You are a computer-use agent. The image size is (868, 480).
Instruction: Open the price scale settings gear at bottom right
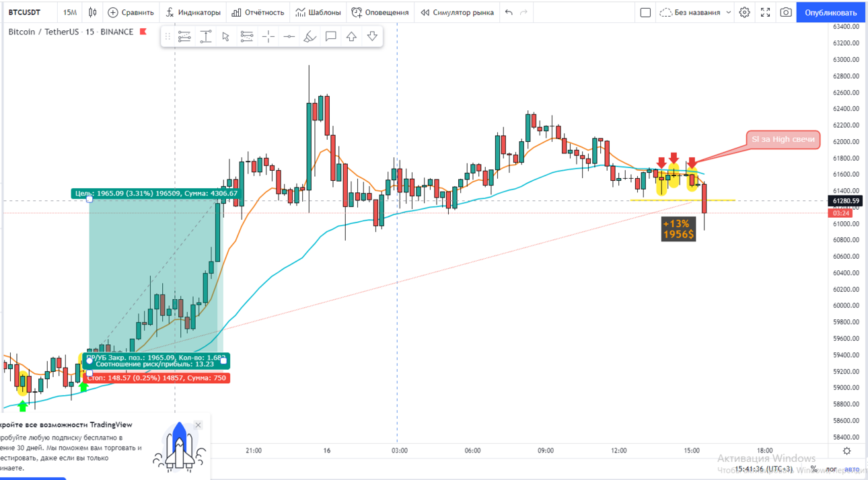click(x=846, y=451)
